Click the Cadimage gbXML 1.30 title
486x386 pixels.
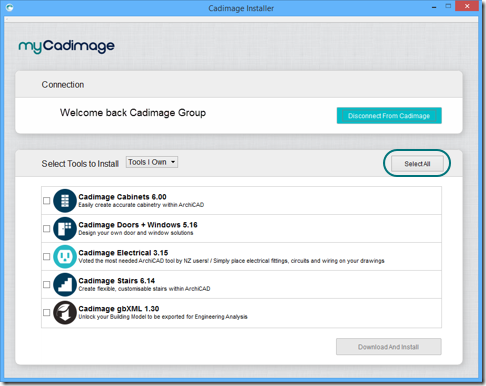(x=119, y=309)
